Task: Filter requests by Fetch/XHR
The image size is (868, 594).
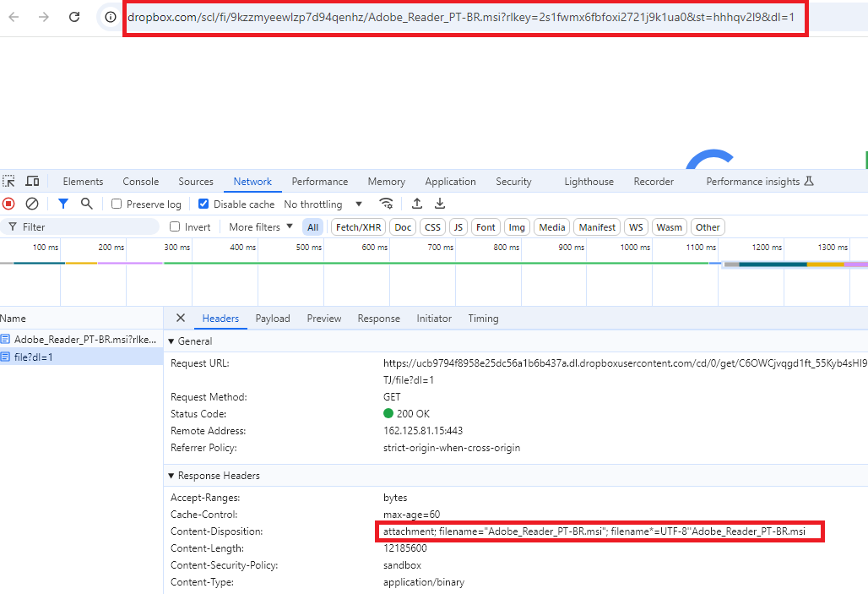Action: click(x=358, y=227)
